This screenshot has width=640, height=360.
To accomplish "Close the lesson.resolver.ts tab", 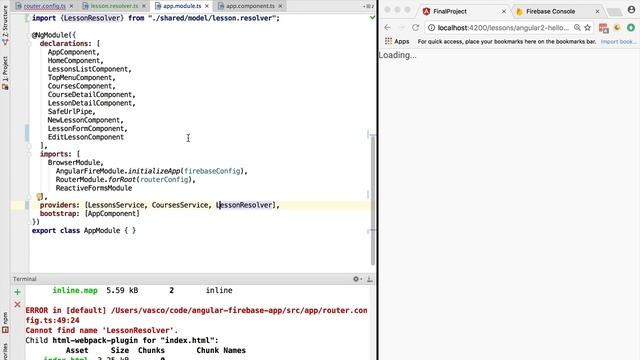I will click(144, 6).
